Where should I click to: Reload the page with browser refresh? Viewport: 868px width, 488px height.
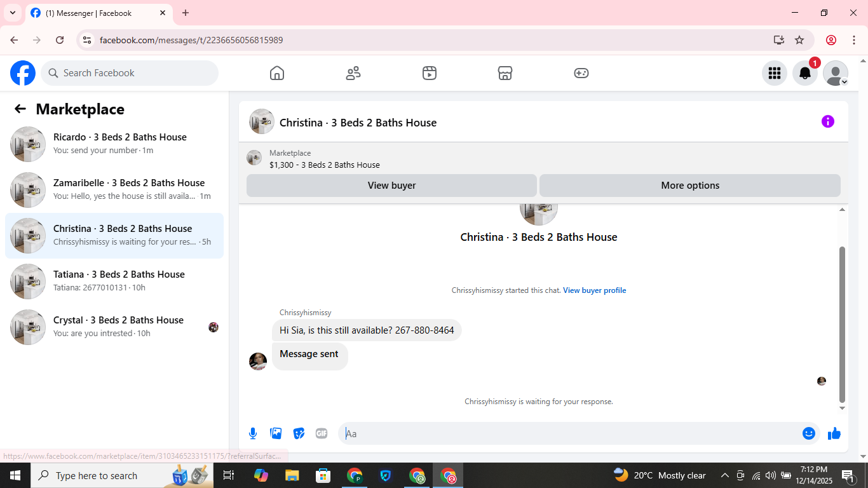pyautogui.click(x=60, y=40)
